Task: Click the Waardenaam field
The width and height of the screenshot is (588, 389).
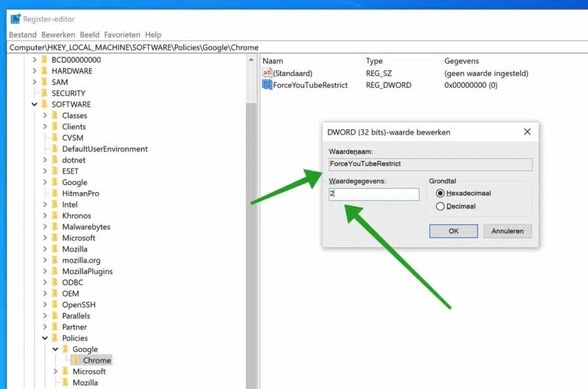Action: coord(430,164)
